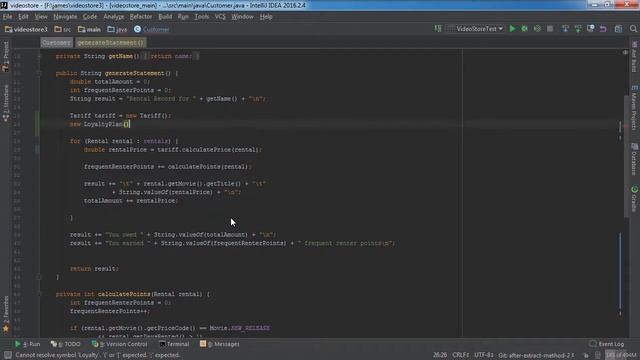Open the VCS menu

coord(220,17)
